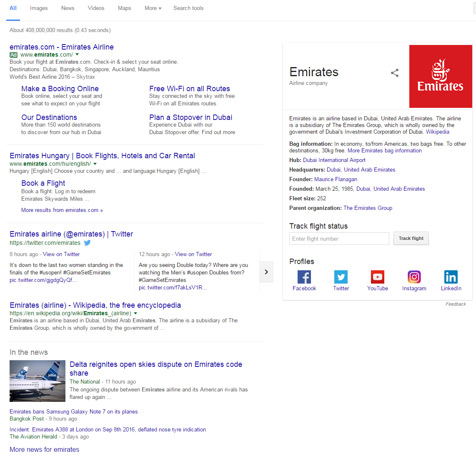The width and height of the screenshot is (476, 456).
Task: Open the More news for emirates link
Action: (x=45, y=449)
